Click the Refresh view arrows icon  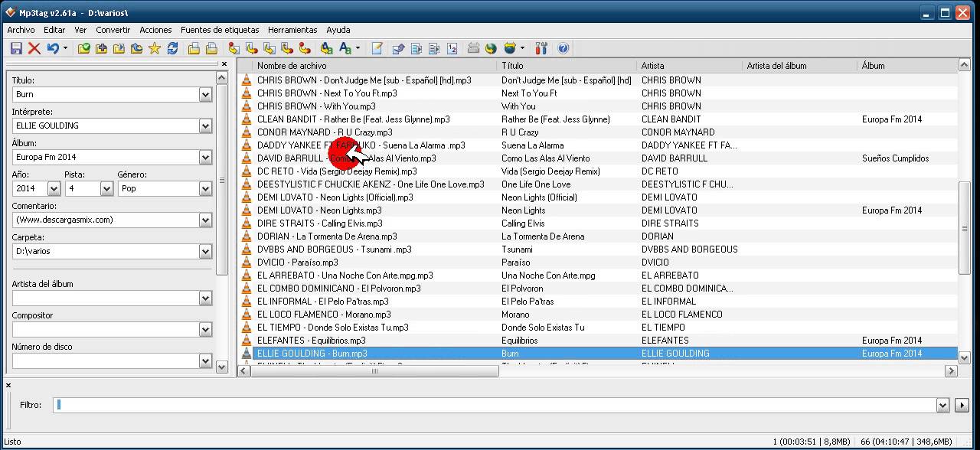[x=173, y=48]
